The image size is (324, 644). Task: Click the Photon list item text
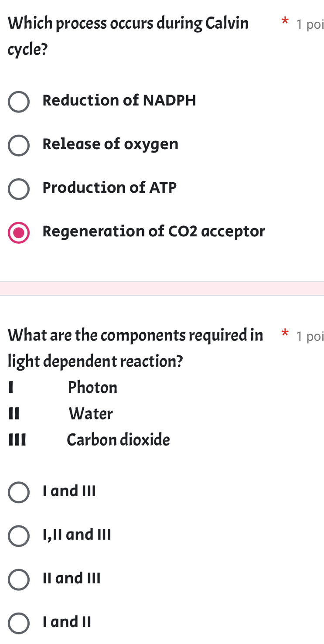click(92, 387)
